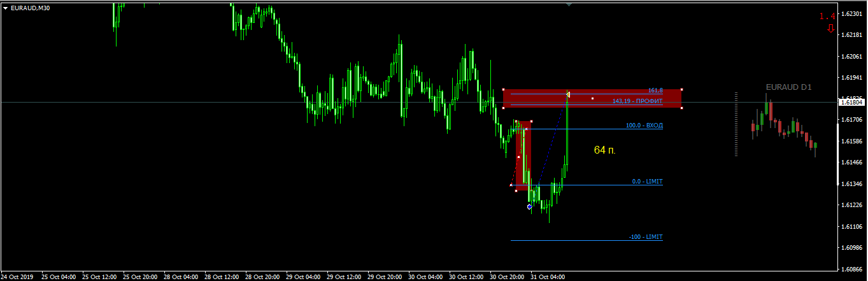868x281 pixels.
Task: Click '28 Oct 12:00' on time axis
Action: [222, 277]
